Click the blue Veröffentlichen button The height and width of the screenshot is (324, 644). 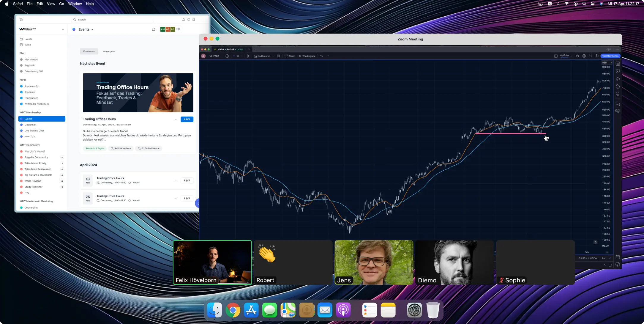point(610,56)
